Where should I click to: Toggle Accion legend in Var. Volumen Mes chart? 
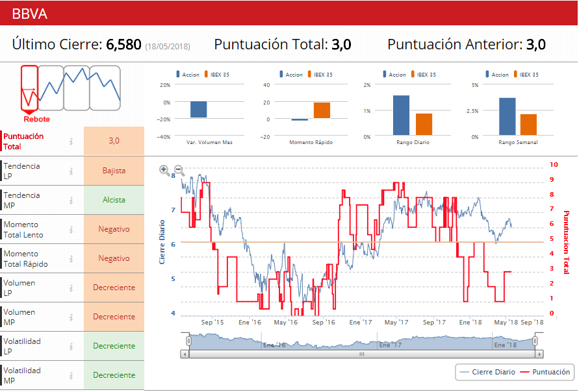pos(188,75)
